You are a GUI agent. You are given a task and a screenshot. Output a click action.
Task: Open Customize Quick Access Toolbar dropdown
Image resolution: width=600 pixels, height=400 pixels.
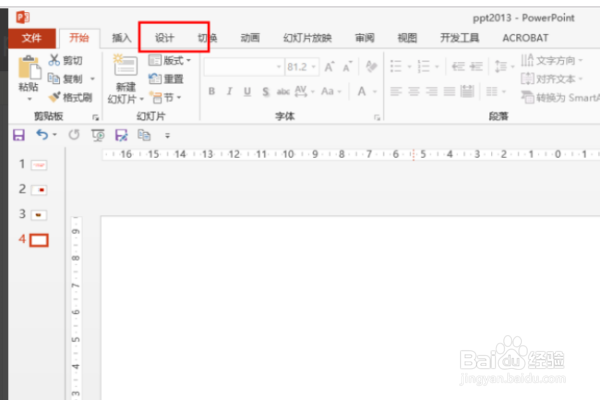pos(167,135)
